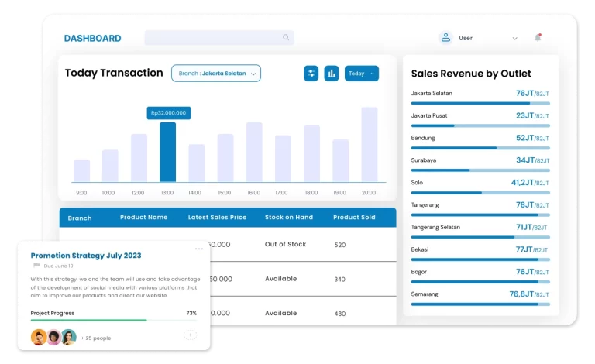Click the Product Sold column header
Screen dimensions: 595x364
354,218
